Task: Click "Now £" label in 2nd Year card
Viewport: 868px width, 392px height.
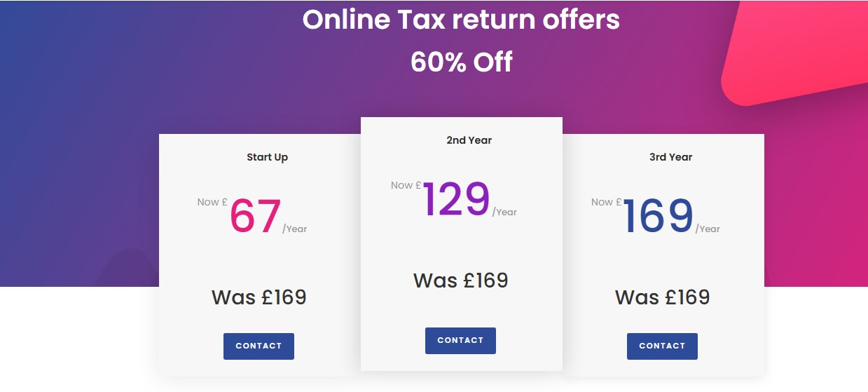Action: [x=406, y=185]
